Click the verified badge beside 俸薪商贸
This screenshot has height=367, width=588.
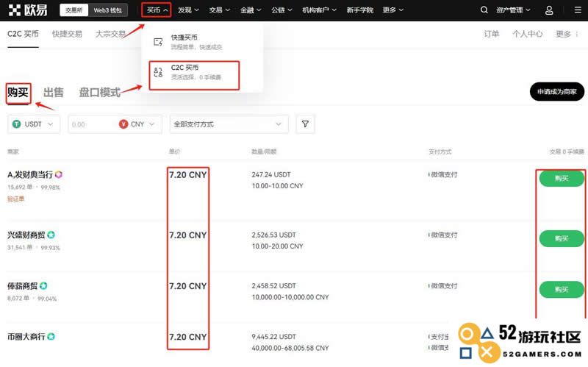click(x=43, y=286)
